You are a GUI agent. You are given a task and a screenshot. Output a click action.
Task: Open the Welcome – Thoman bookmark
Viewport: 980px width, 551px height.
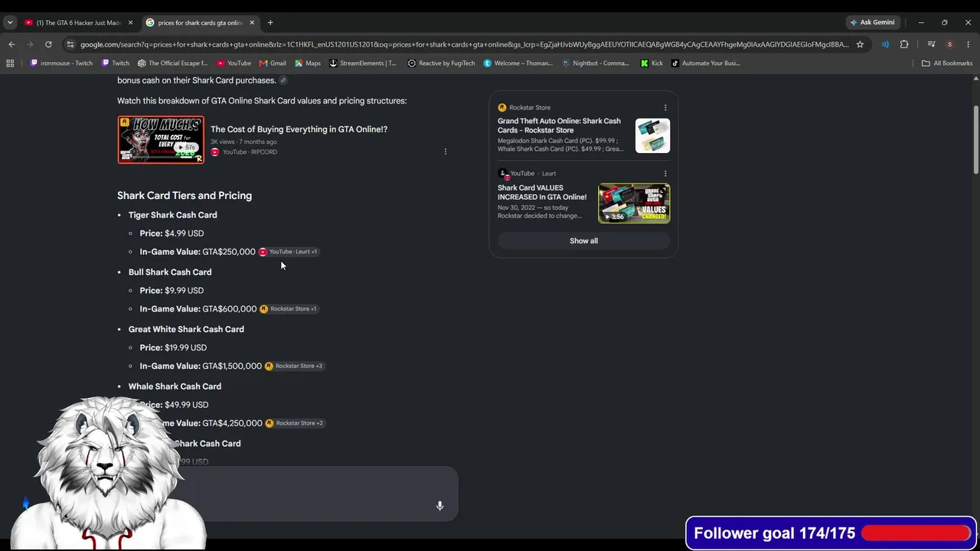click(518, 63)
